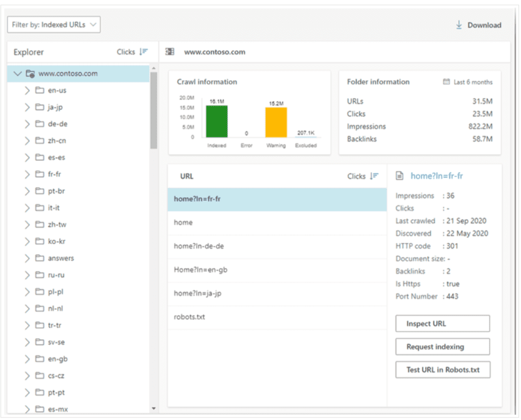Screen dimensions: 521x420
Task: Click the Request indexing button
Action: 442,346
